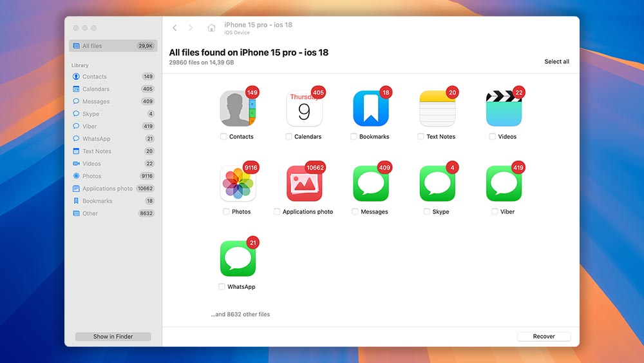The width and height of the screenshot is (644, 363).
Task: Open the Messages bubble icon
Action: 371,183
